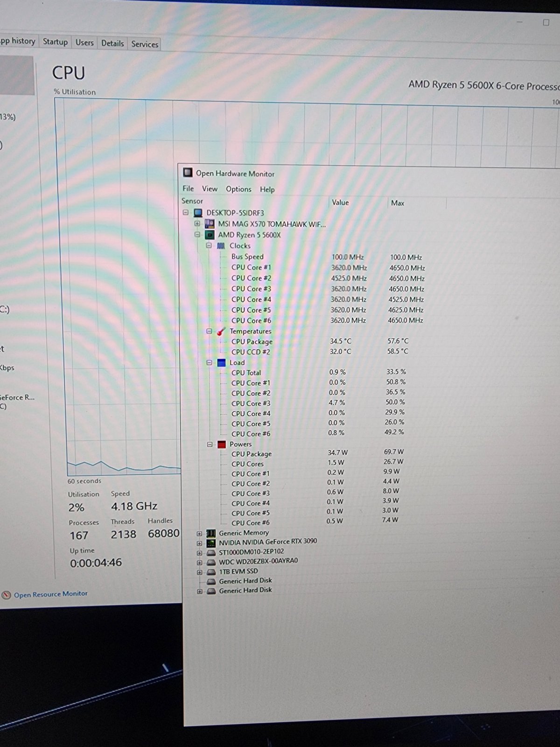Click the AMD Ryzen 5 5600X chip icon

210,235
